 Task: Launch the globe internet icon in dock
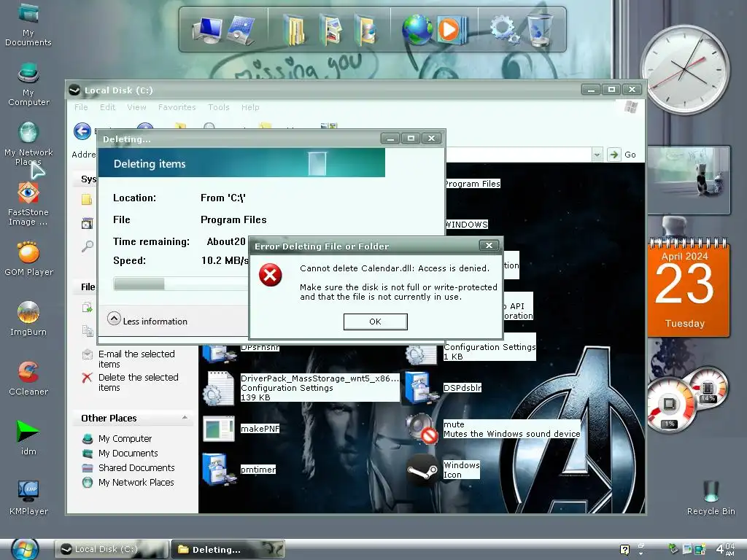(417, 30)
